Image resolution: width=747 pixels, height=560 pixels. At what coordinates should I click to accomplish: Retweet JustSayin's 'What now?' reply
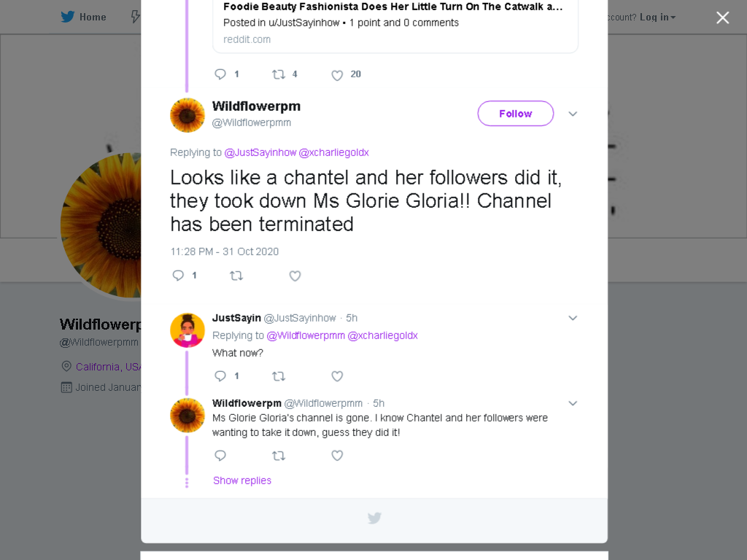click(279, 376)
